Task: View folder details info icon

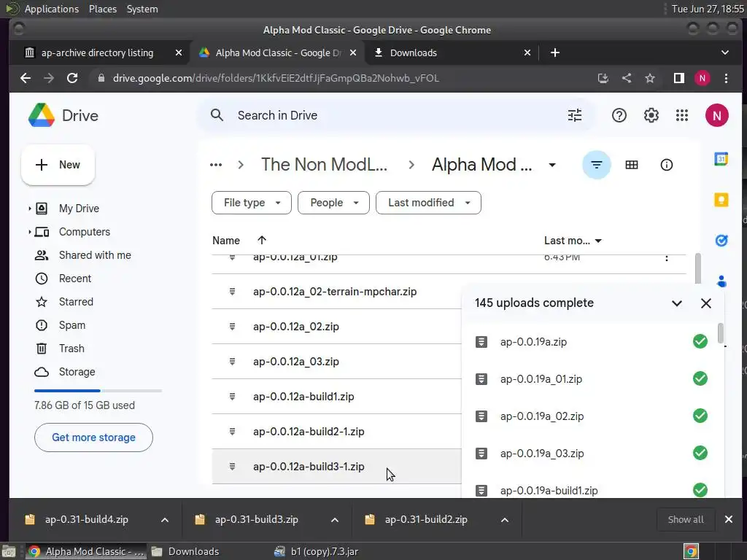Action: pyautogui.click(x=667, y=165)
